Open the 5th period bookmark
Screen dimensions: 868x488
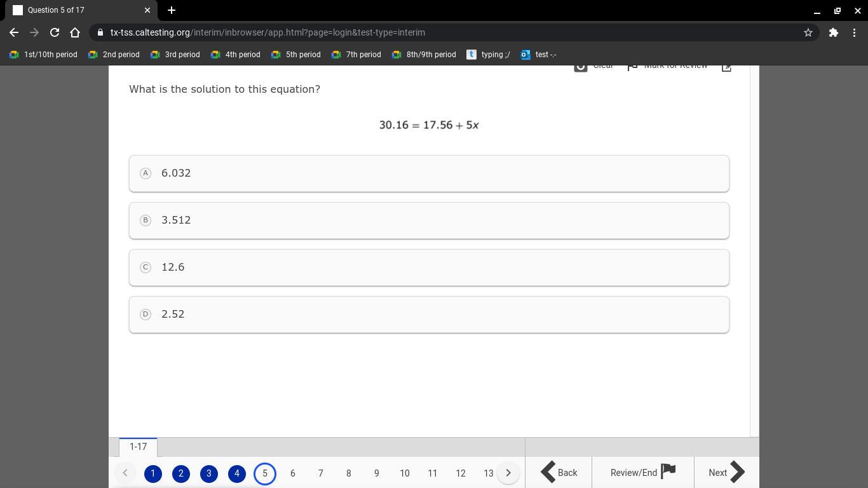[296, 55]
